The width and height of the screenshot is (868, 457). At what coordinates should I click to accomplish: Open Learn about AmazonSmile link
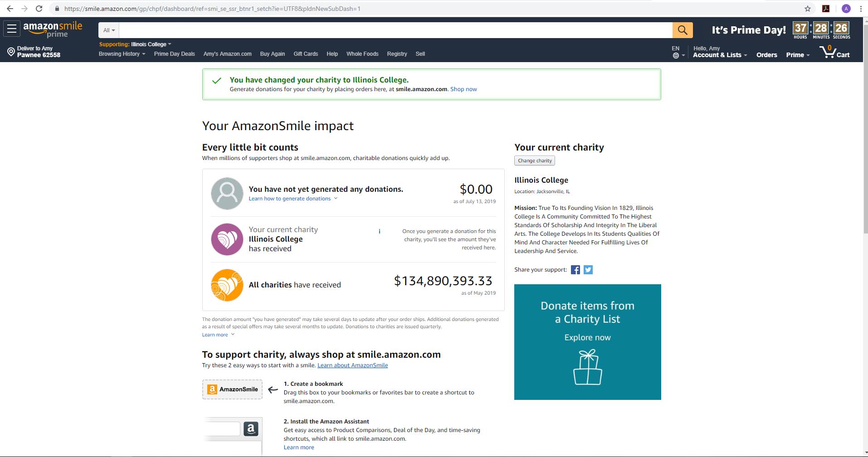[x=353, y=365]
